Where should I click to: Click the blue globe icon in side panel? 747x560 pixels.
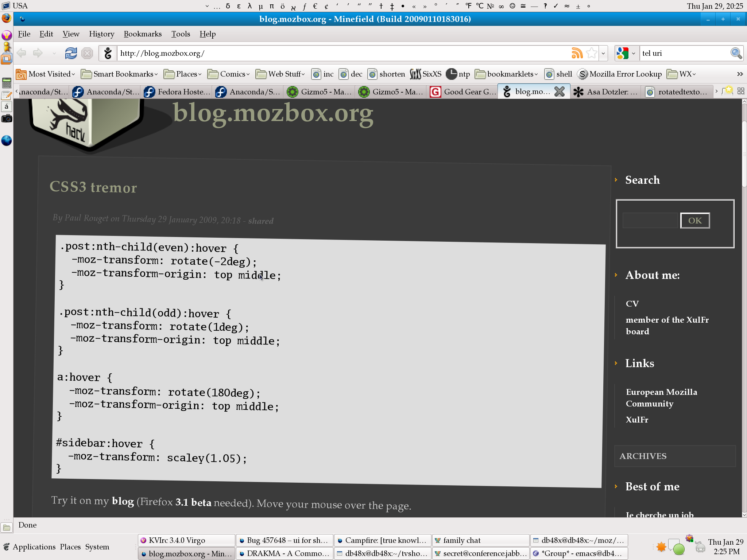point(7,140)
